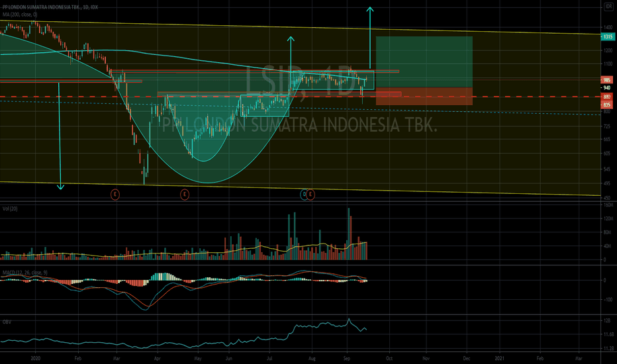This screenshot has height=364, width=617.
Task: Click the 120M volume axis label
Action: pyautogui.click(x=608, y=218)
